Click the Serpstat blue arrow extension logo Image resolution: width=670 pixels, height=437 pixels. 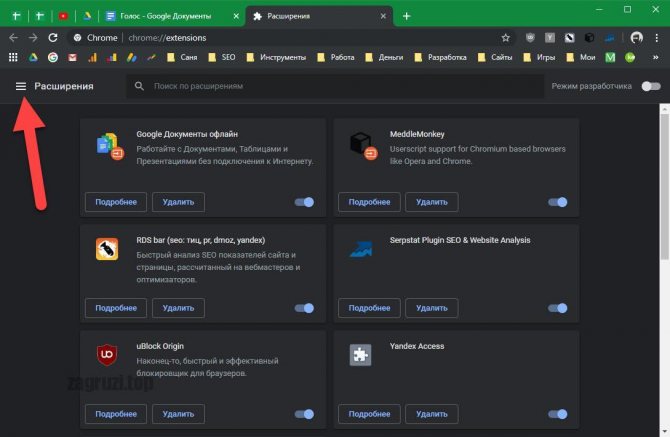361,249
